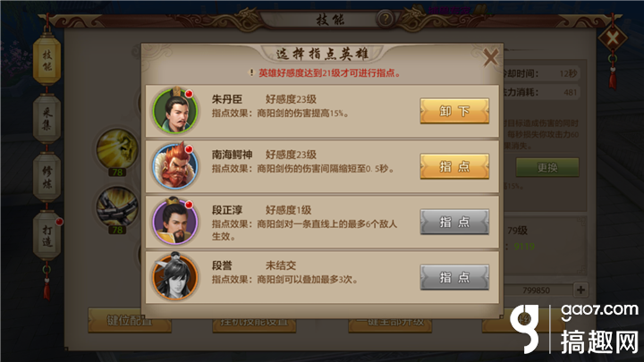The image size is (644, 362).
Task: Click the 键位配置 button
Action: pyautogui.click(x=130, y=321)
